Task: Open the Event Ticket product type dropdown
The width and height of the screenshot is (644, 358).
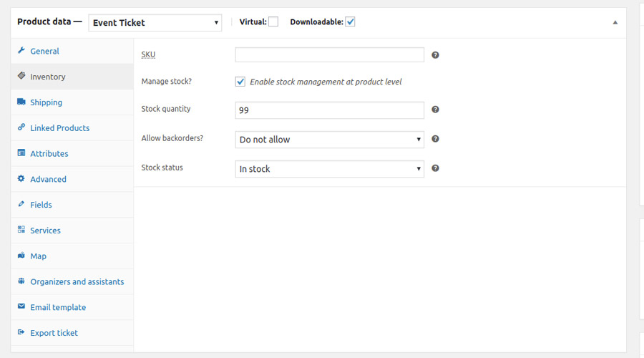Action: (155, 23)
